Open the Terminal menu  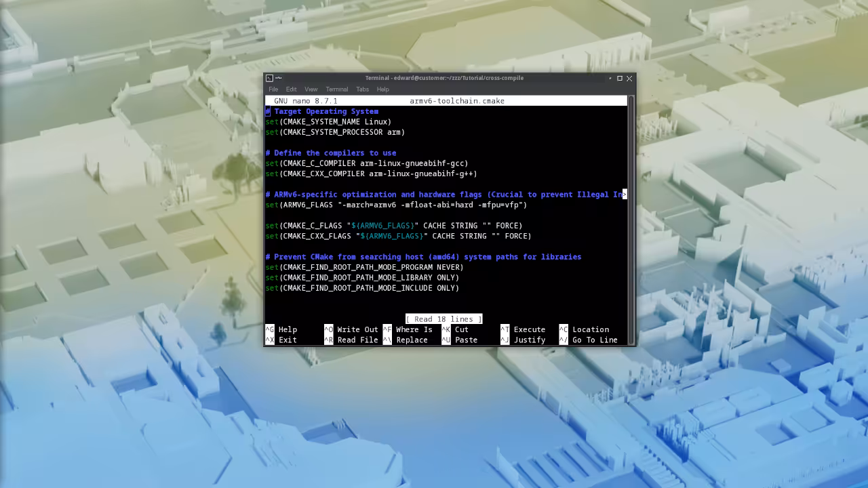click(x=336, y=89)
